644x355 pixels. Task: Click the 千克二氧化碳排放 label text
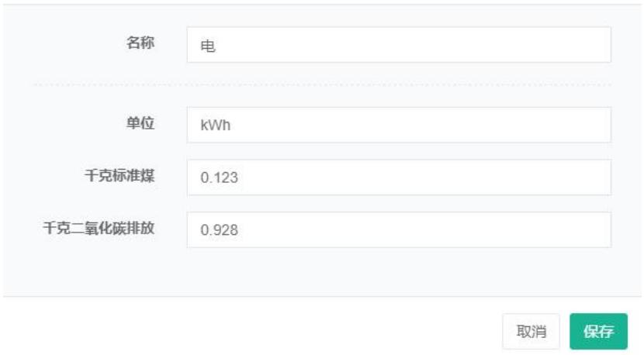click(105, 229)
